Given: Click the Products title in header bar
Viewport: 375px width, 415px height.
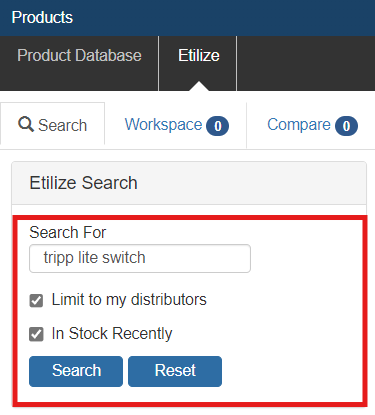Looking at the screenshot, I should (x=42, y=17).
